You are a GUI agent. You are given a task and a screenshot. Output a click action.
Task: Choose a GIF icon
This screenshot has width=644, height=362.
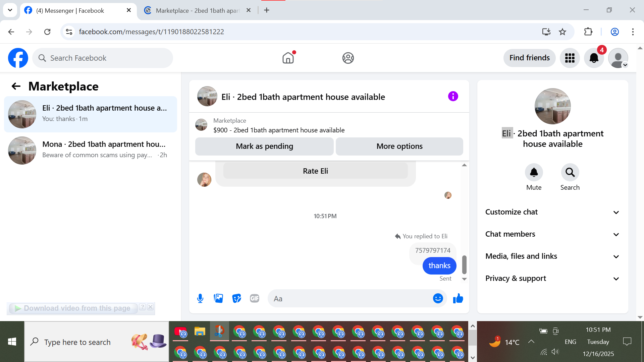pos(255,298)
